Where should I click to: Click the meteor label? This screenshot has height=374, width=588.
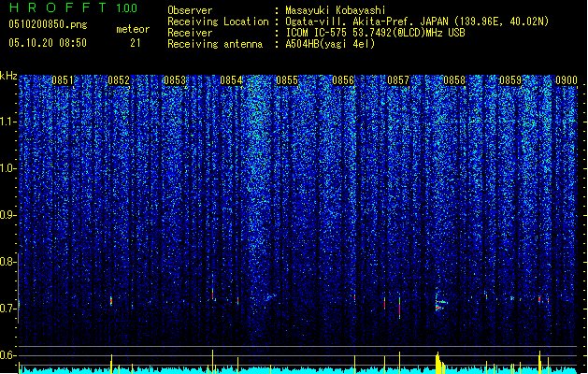[x=133, y=29]
